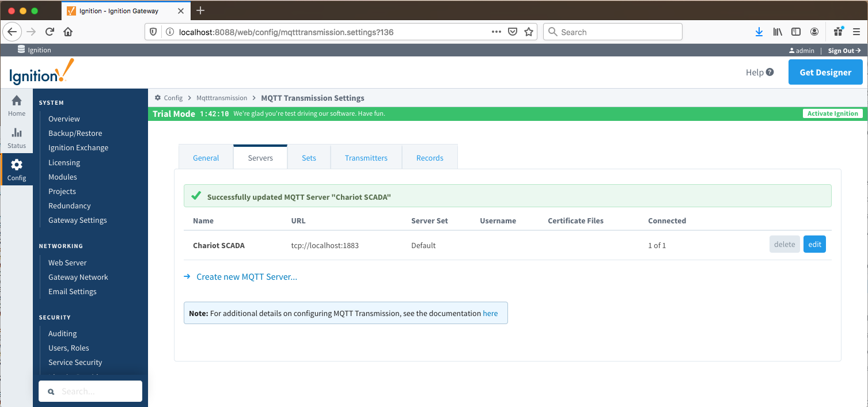Click the tcp://localhost:1883 URL cell
Screen dimensions: 868x407
[325, 246]
